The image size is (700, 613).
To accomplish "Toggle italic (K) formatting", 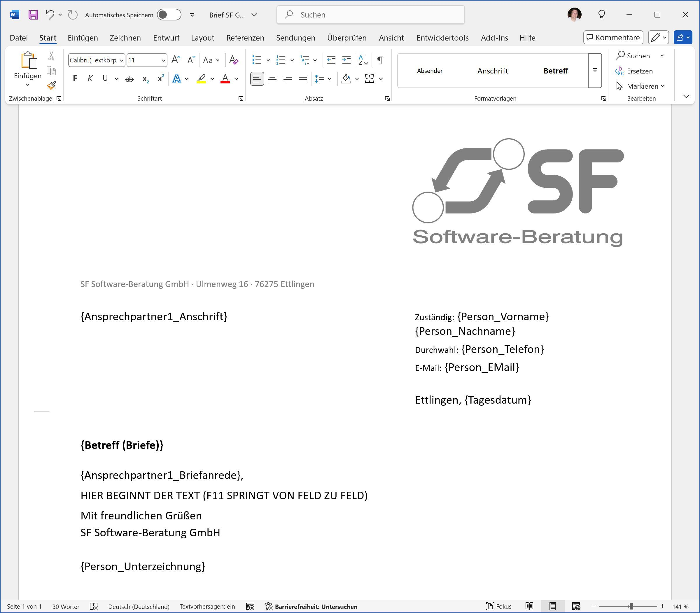I will 90,78.
